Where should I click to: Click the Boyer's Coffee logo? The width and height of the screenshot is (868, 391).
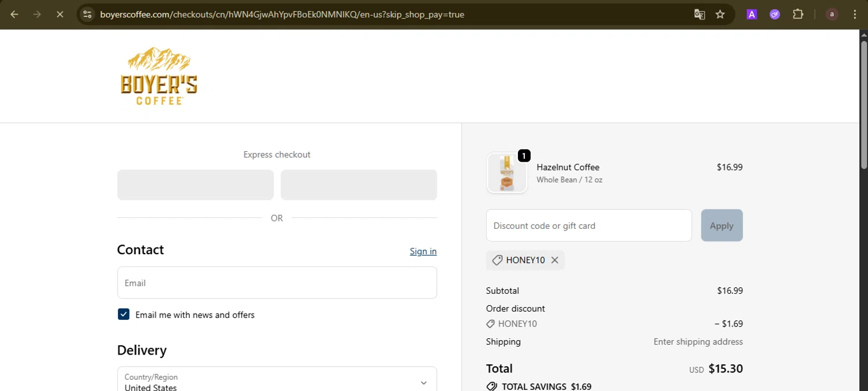(x=159, y=76)
